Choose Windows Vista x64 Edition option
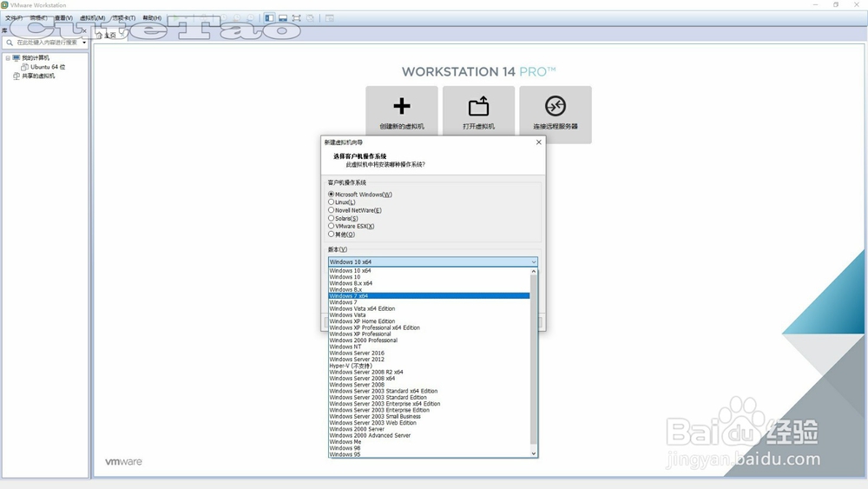Viewport: 868px width, 489px height. [429, 309]
